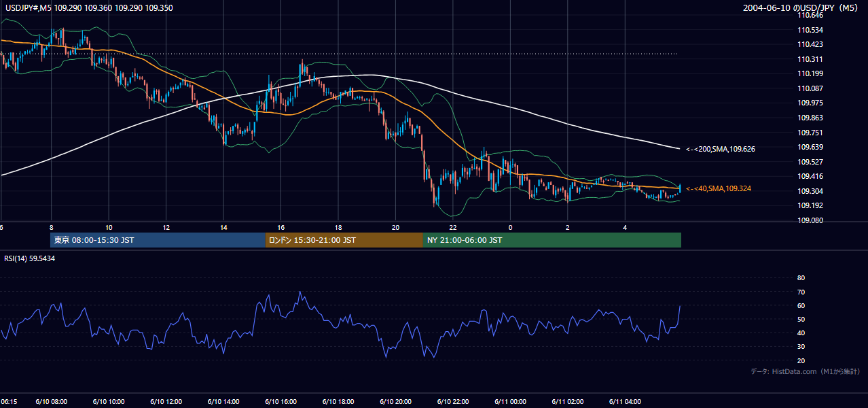Click the RSI 80 level label

pos(801,278)
